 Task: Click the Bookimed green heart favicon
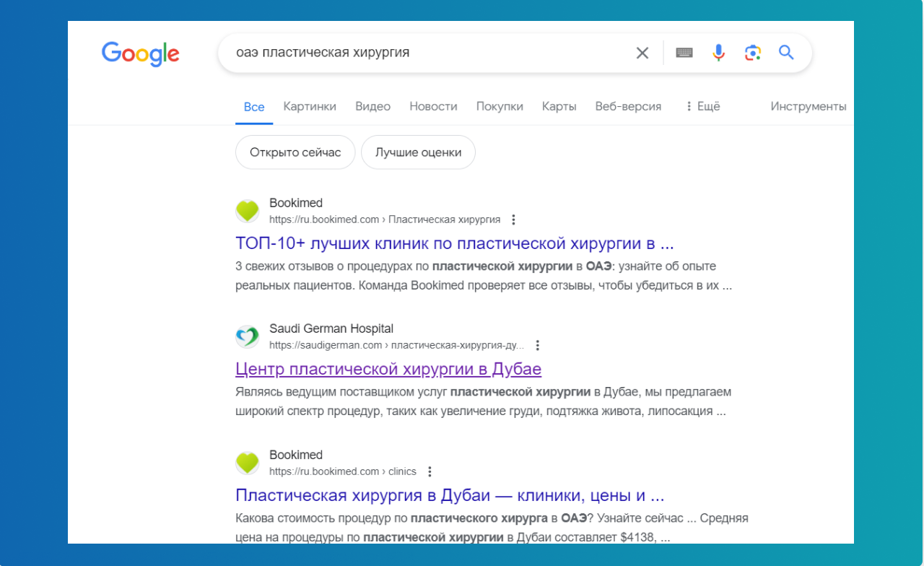pos(247,210)
